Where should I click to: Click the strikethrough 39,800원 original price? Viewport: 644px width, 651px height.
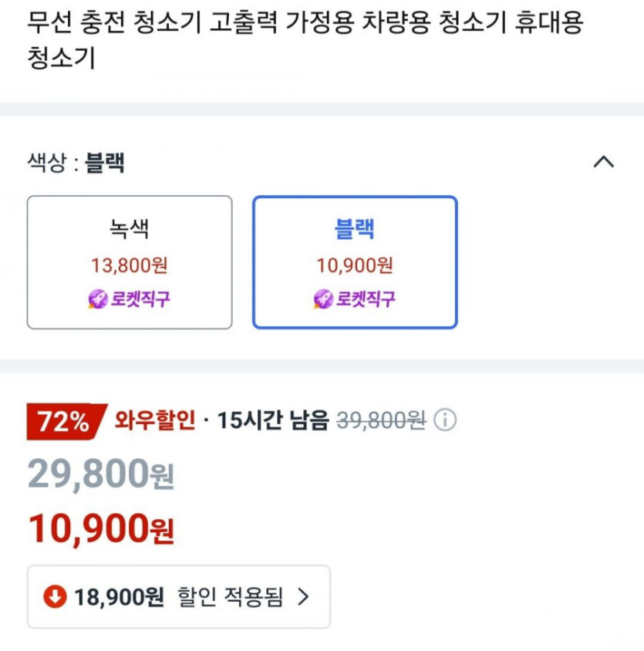(x=381, y=420)
